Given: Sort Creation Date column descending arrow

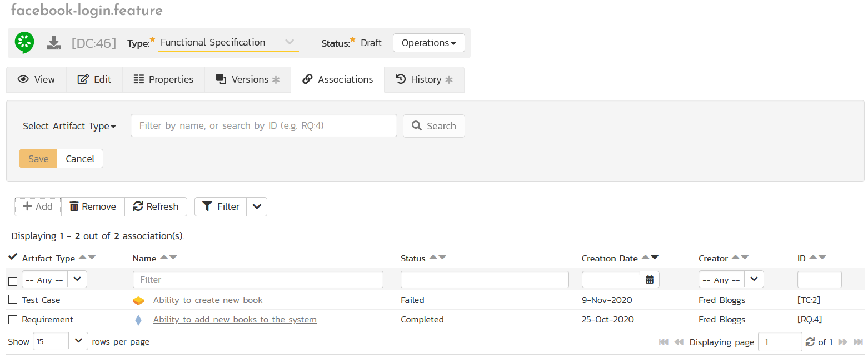Looking at the screenshot, I should pyautogui.click(x=655, y=258).
